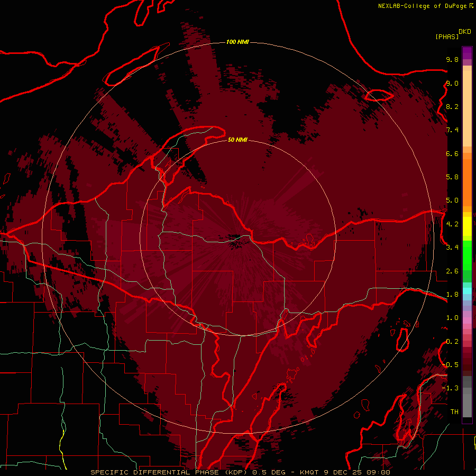This screenshot has height=476, width=476.
Task: Click the 5.8 scale value
Action: coord(452,177)
